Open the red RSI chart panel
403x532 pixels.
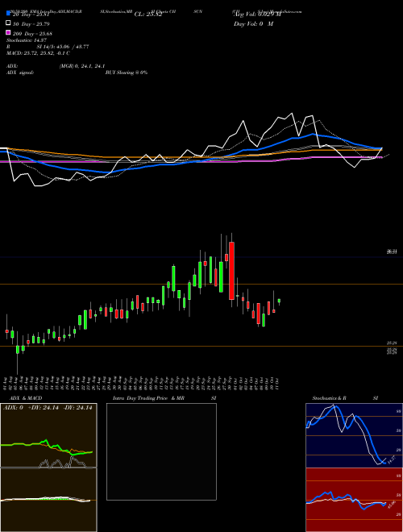pos(354,500)
